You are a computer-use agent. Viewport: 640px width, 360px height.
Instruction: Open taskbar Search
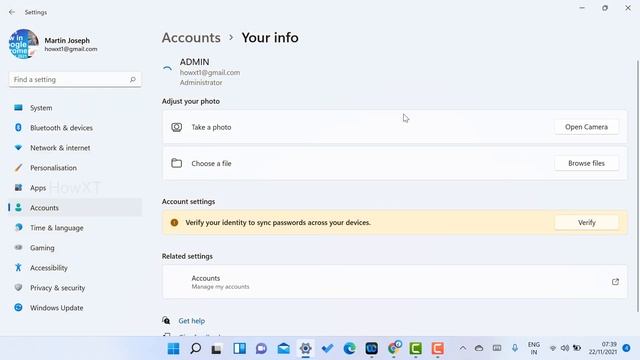pyautogui.click(x=196, y=349)
